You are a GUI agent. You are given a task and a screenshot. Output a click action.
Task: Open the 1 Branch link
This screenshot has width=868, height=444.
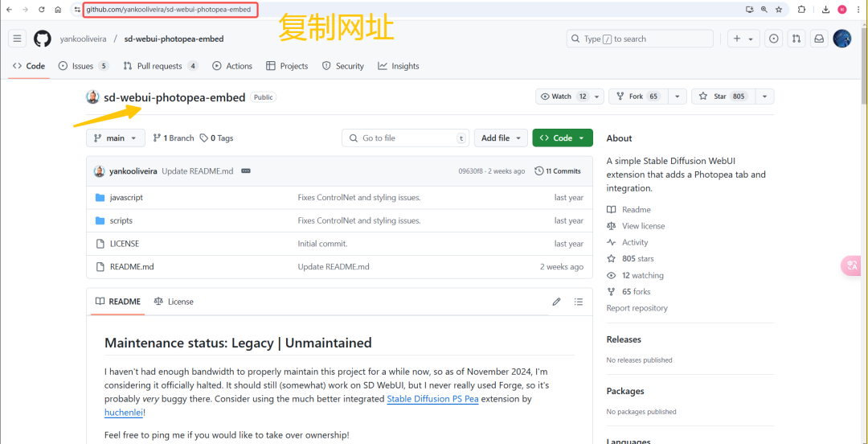[x=174, y=138]
